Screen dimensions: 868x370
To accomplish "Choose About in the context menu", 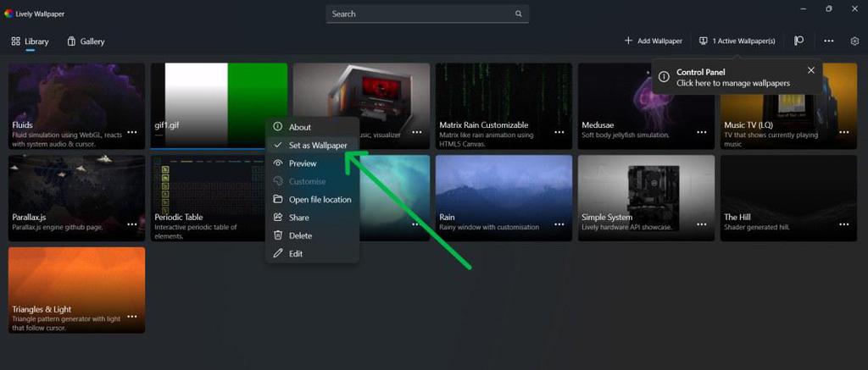I will point(312,127).
